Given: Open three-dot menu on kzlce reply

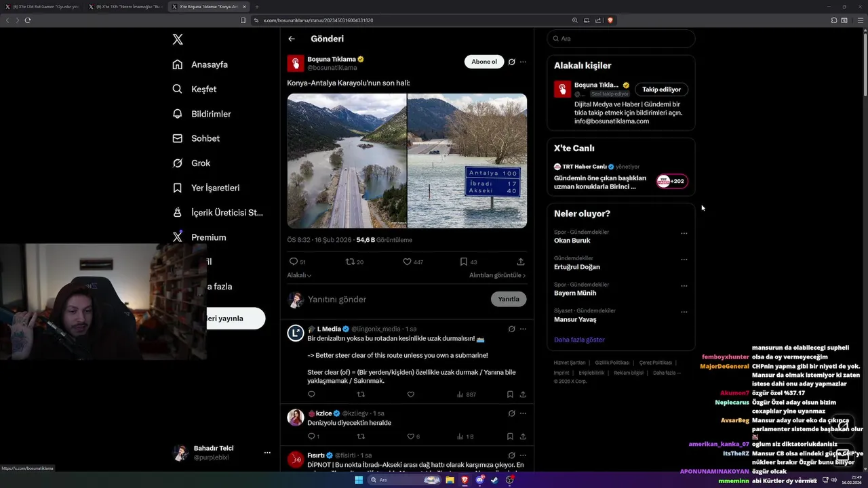Looking at the screenshot, I should [523, 413].
